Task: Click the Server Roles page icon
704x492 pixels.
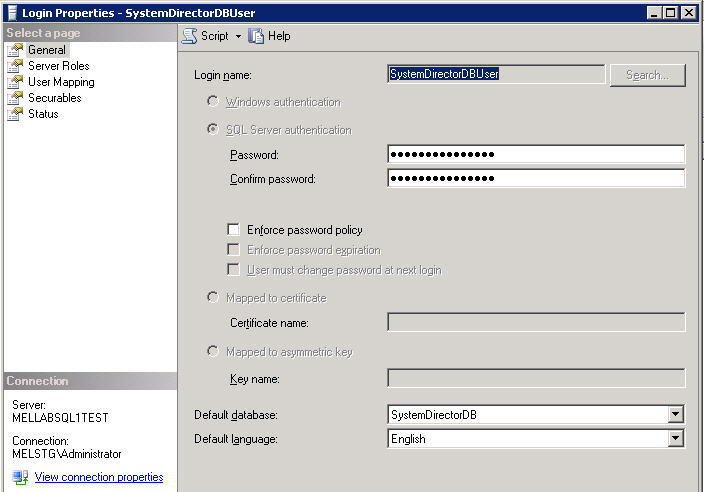Action: [x=15, y=66]
